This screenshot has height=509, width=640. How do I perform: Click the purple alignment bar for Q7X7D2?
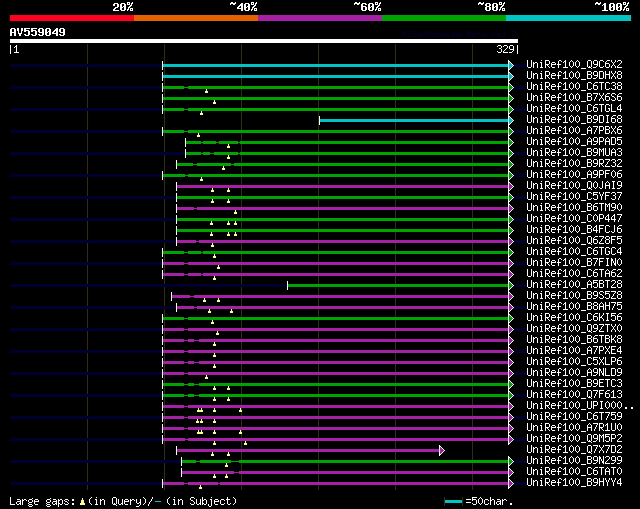(308, 451)
